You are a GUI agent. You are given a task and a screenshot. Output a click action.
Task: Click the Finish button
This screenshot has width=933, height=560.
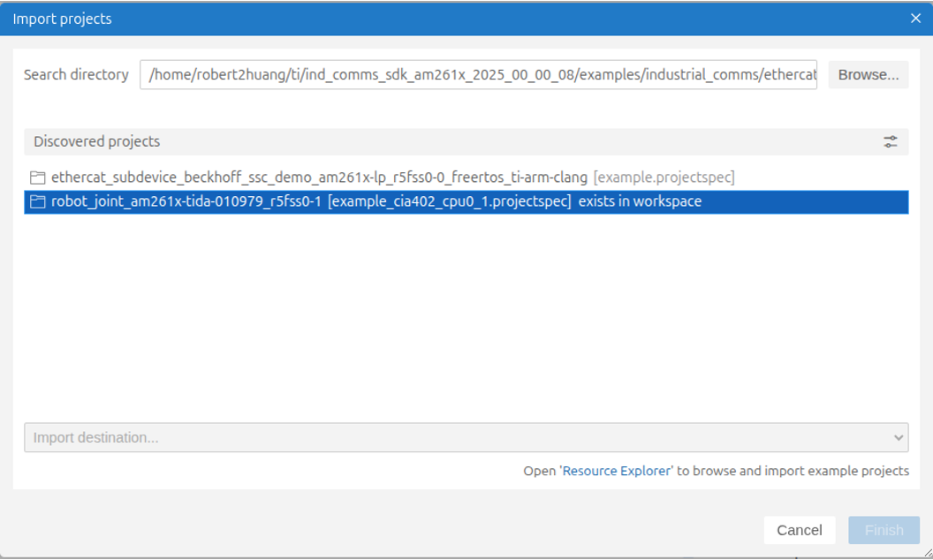tap(884, 530)
